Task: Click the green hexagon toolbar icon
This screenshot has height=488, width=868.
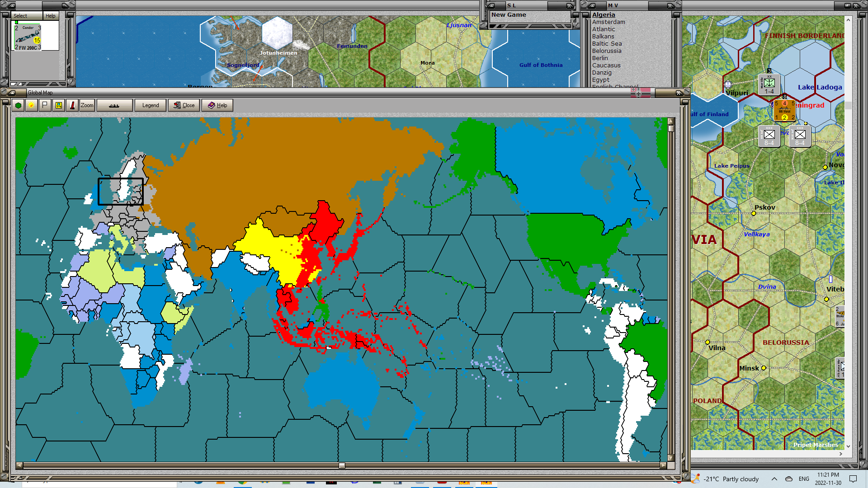Action: 18,105
